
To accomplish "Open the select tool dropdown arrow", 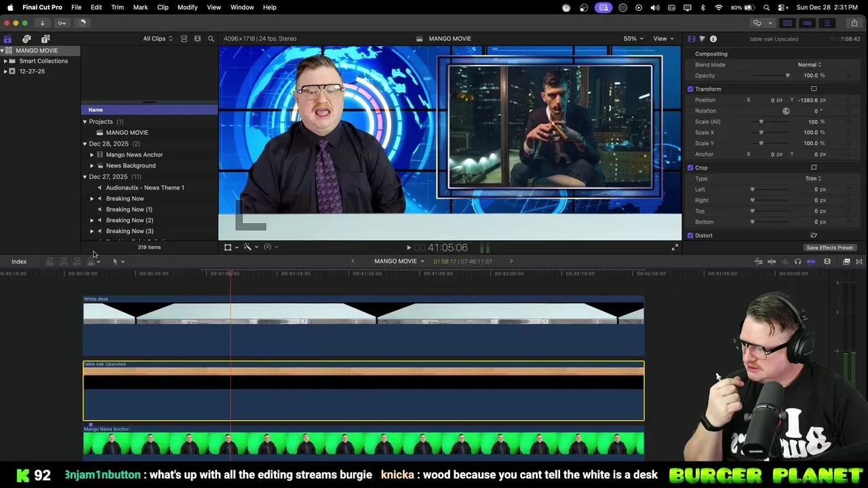I will click(x=122, y=262).
